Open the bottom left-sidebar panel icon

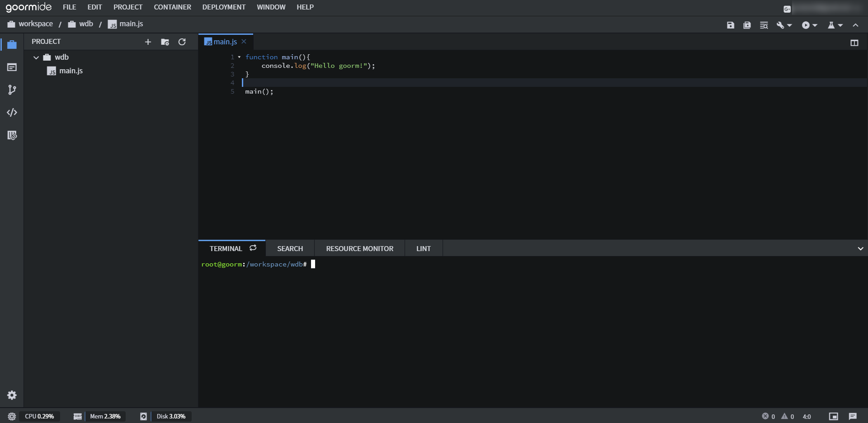[12, 135]
